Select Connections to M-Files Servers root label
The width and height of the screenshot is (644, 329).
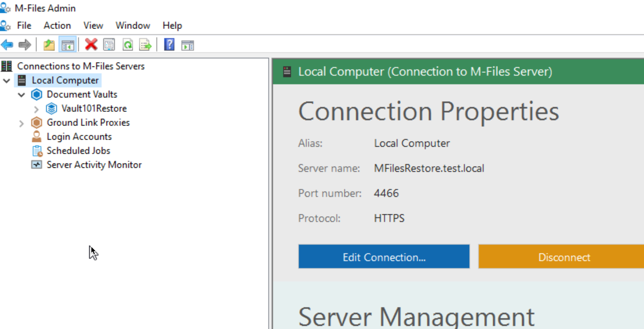coord(81,66)
